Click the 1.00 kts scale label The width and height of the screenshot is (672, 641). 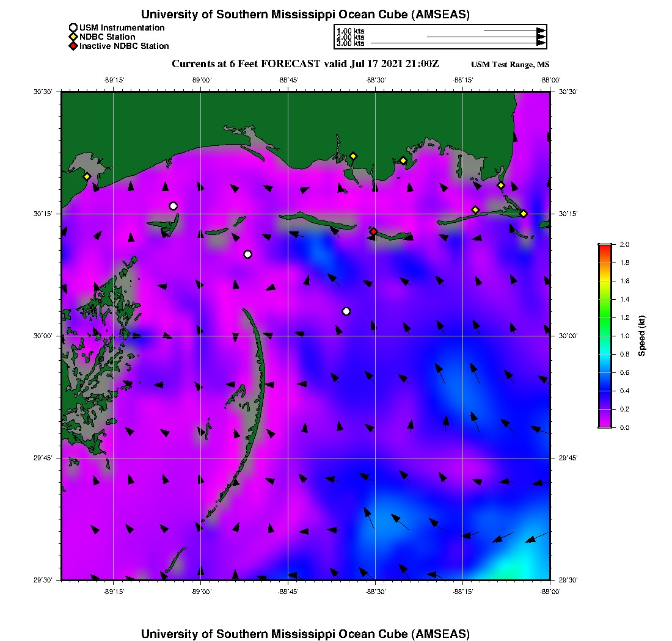click(x=351, y=31)
